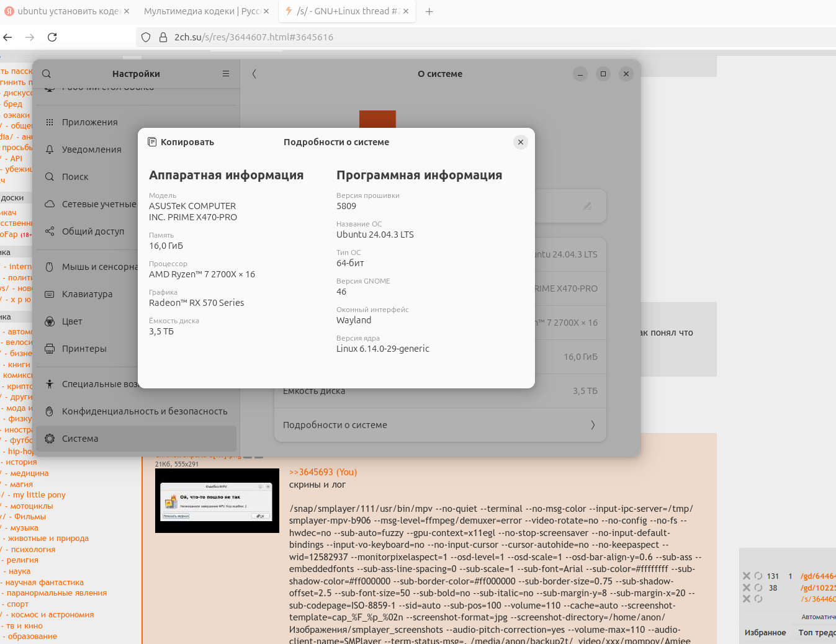The width and height of the screenshot is (836, 644).
Task: Remove the /s/ thread from favorites
Action: tap(747, 599)
